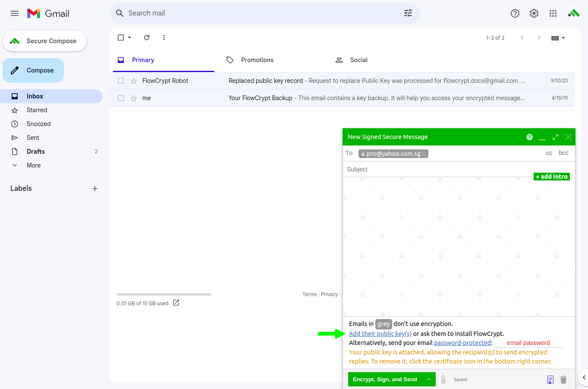This screenshot has height=389, width=588.
Task: Remove recipient pro@yahoo.com.sg
Action: [x=424, y=154]
